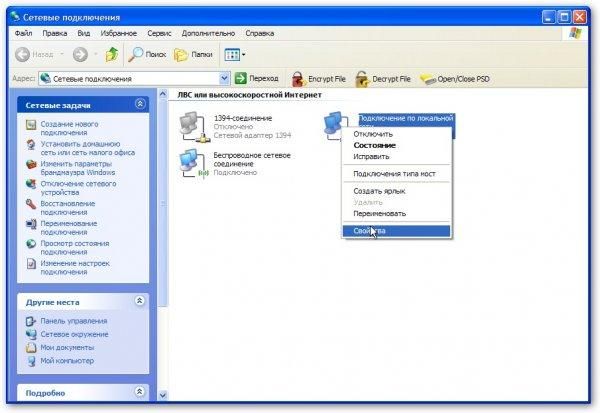
Task: Open the Поиск search tool
Action: [x=145, y=55]
